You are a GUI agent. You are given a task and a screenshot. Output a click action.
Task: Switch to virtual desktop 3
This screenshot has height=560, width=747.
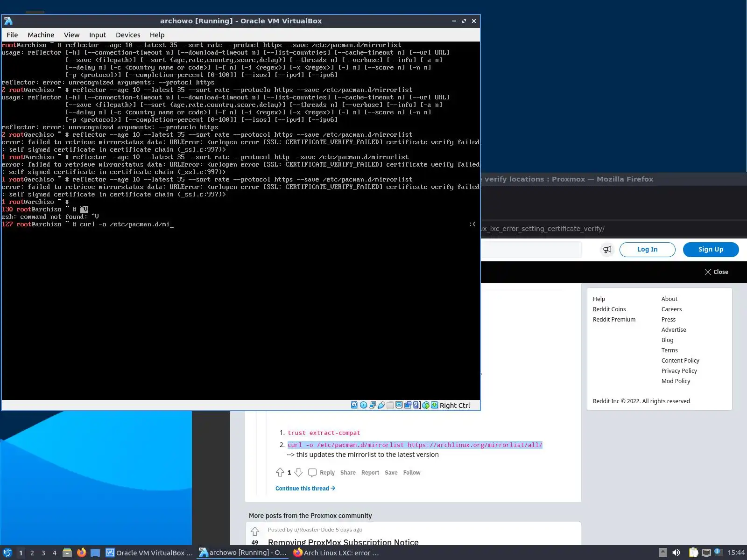pyautogui.click(x=43, y=553)
